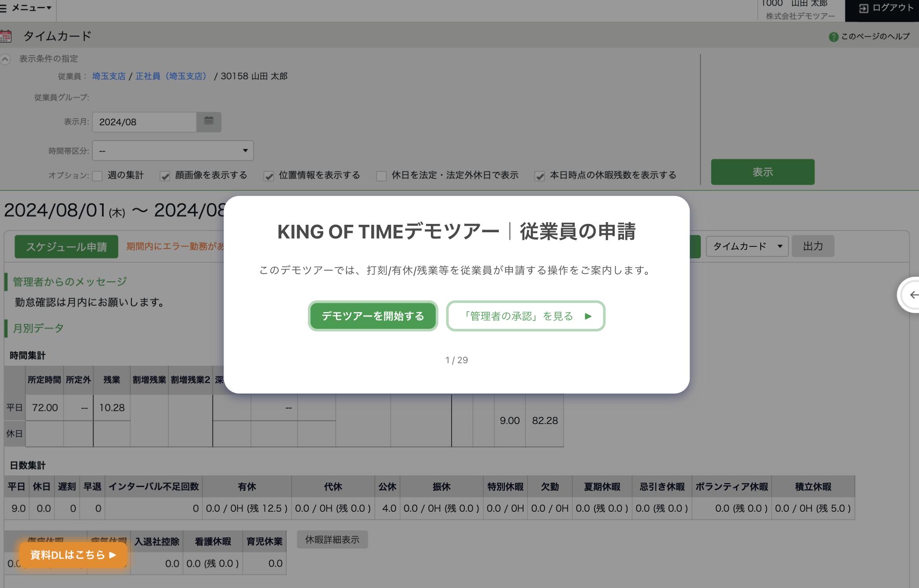Click the 出力 button
The width and height of the screenshot is (919, 588).
coord(813,246)
